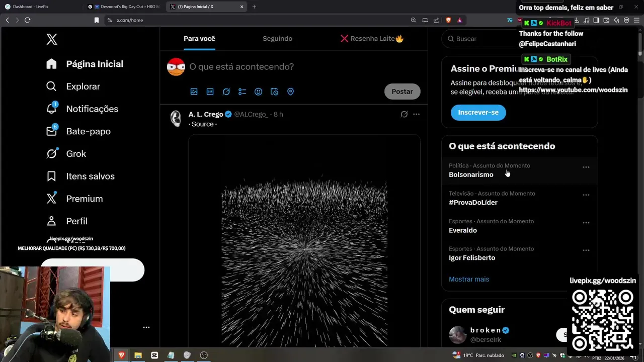
Task: Open account menu dots in sidebar
Action: click(x=146, y=327)
